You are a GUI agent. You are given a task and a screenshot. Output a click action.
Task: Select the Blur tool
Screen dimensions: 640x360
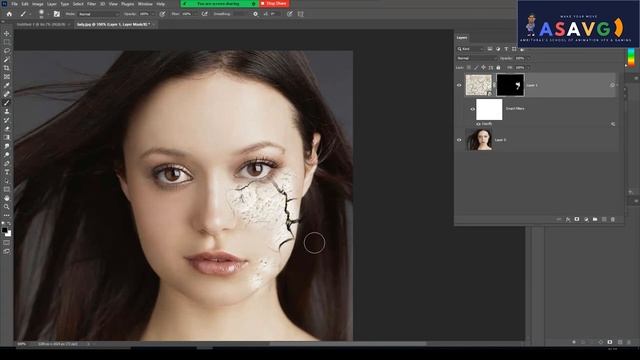pyautogui.click(x=7, y=146)
